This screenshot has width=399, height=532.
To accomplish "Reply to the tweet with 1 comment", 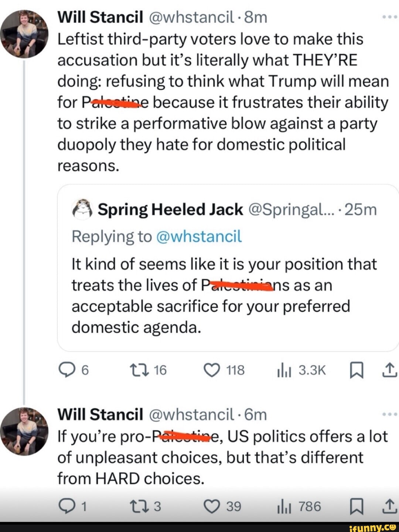I will [x=66, y=507].
